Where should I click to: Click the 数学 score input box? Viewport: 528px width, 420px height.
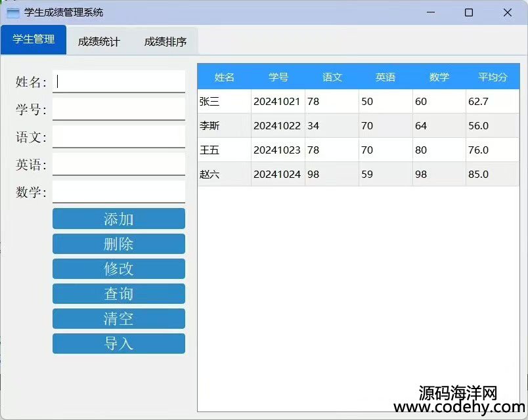[x=119, y=192]
